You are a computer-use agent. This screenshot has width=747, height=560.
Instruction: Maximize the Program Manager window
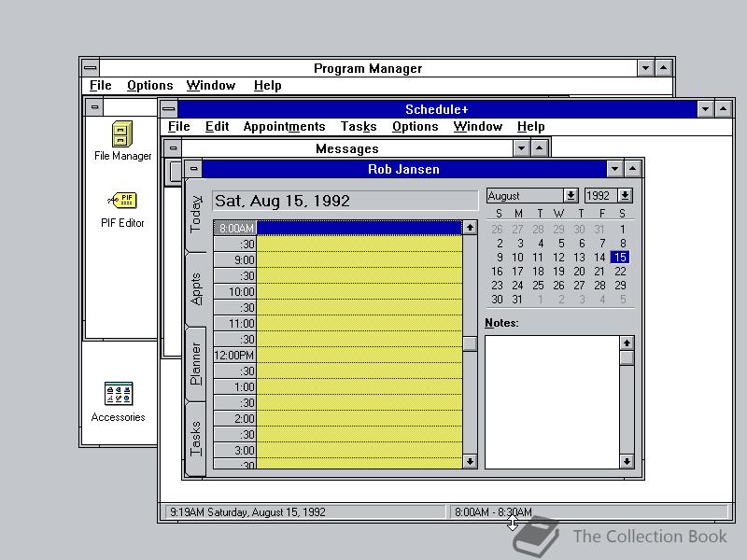(x=664, y=68)
